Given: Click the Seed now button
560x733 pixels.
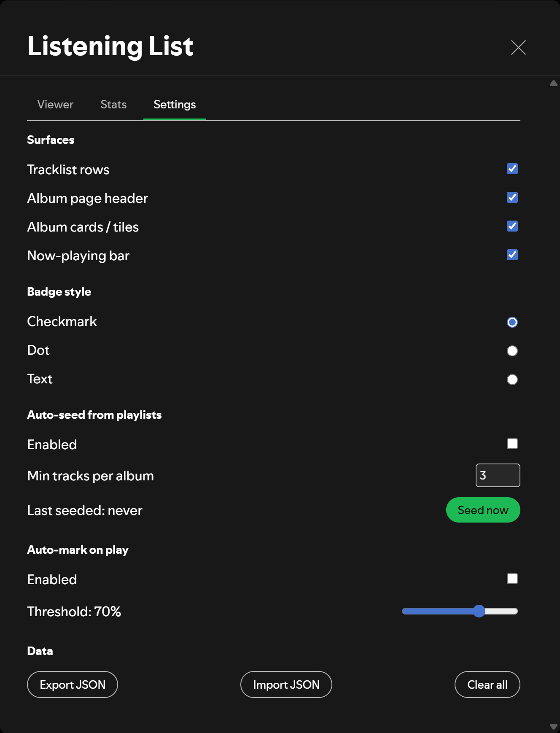Looking at the screenshot, I should 483,510.
